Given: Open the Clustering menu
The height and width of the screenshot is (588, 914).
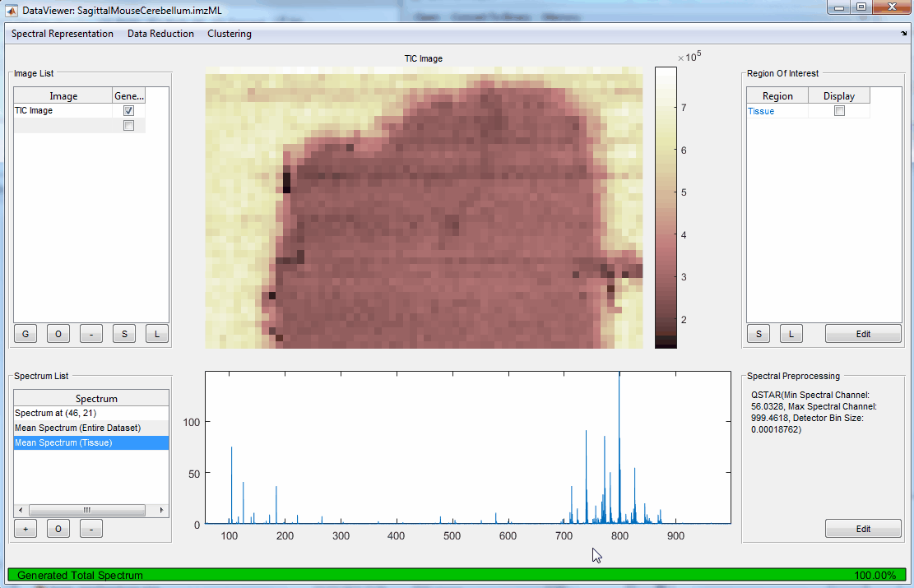Looking at the screenshot, I should pos(229,34).
